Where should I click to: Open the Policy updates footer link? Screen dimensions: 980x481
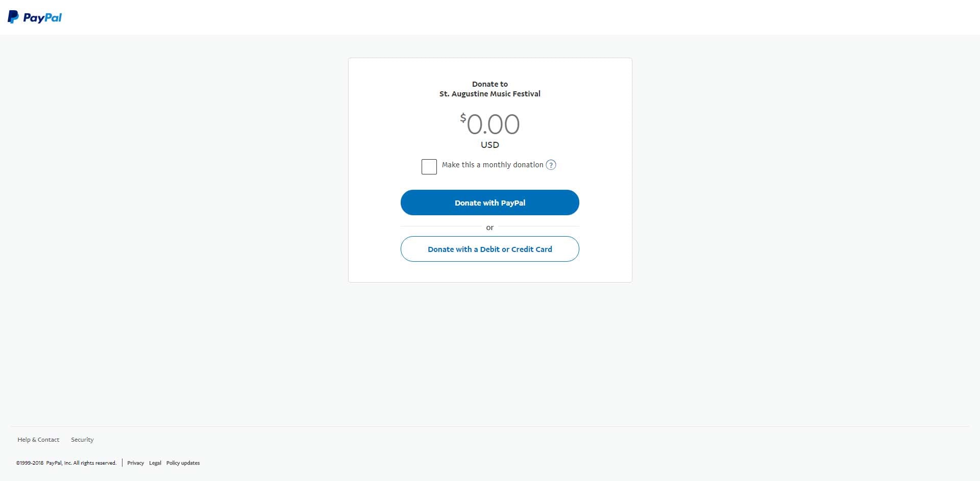[183, 463]
